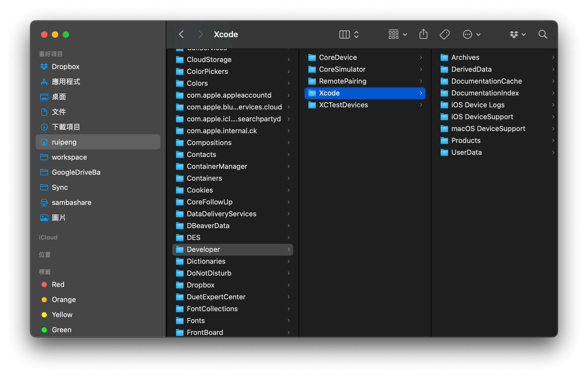Open 應用程式 in the sidebar
The image size is (588, 377).
(98, 82)
